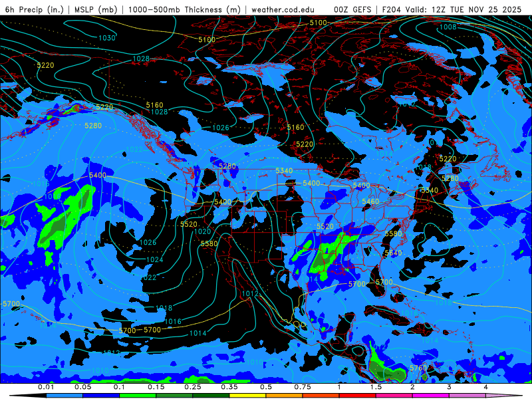Viewport: 532px width, 399px height.
Task: Click the 'F204' forecast hour text
Action: point(392,9)
